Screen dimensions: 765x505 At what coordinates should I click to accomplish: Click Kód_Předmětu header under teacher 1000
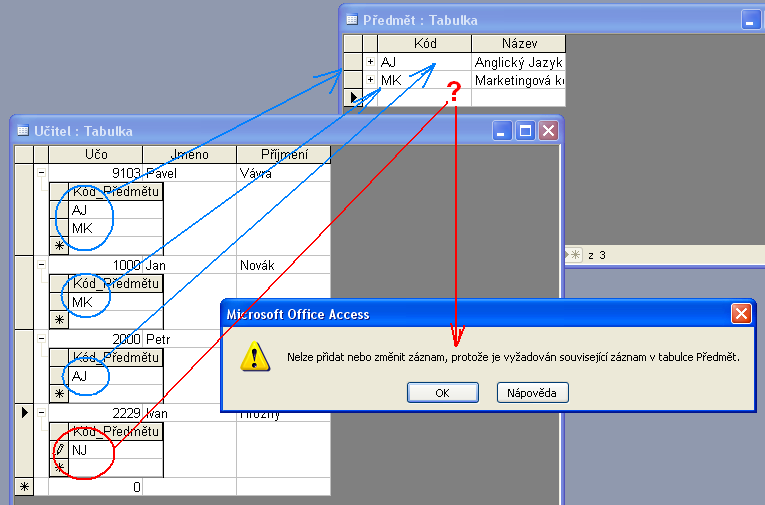[x=116, y=283]
